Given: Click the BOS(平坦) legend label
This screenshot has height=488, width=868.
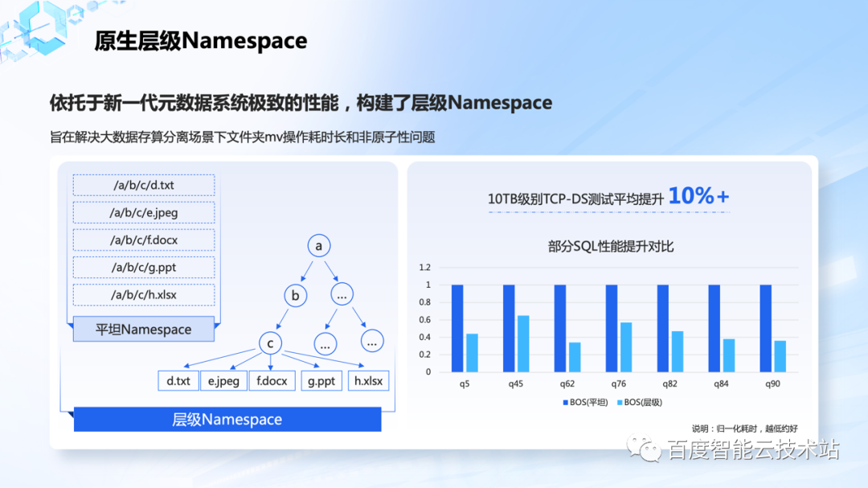Looking at the screenshot, I should 588,403.
